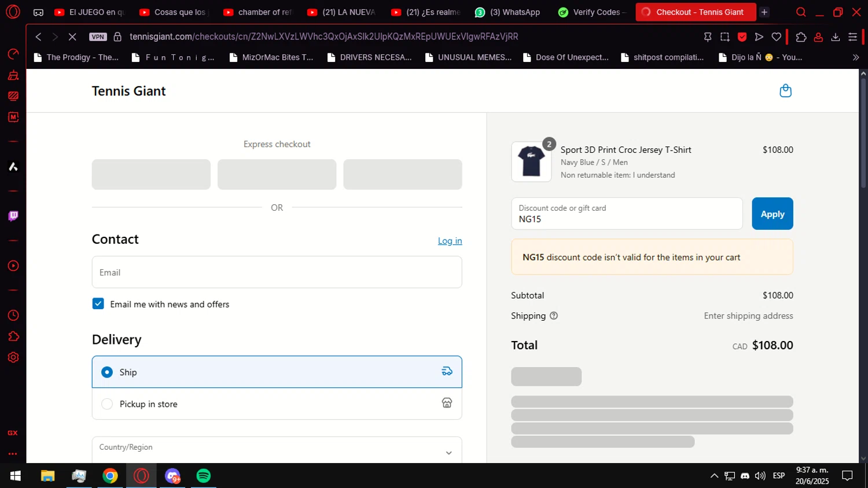
Task: Open the MizOrMac Bites bookmark
Action: click(271, 57)
